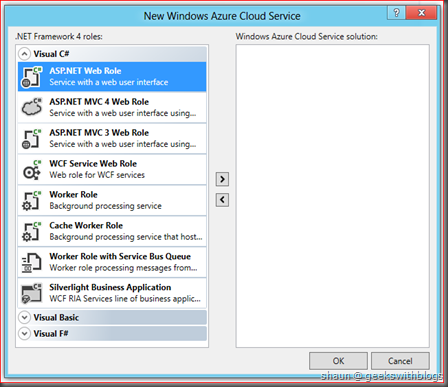The height and width of the screenshot is (387, 448).
Task: Click 'WCF RIA Services line of business' description
Action: pos(125,299)
